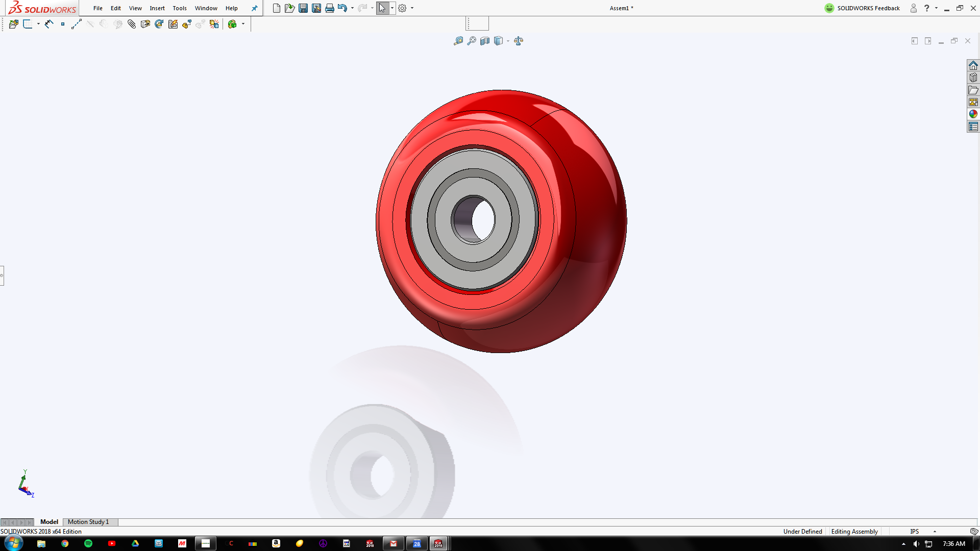The height and width of the screenshot is (551, 980).
Task: Click the Insert Components toolbar icon
Action: (x=14, y=24)
